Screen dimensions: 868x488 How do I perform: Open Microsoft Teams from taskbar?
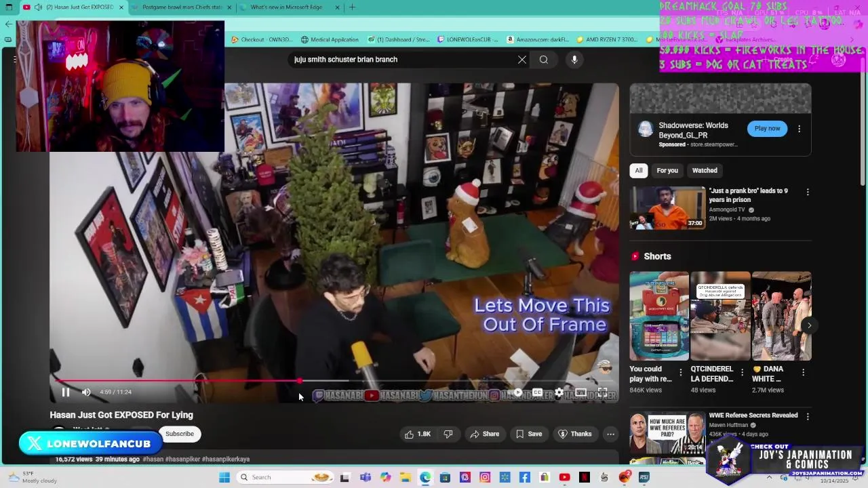tap(366, 477)
